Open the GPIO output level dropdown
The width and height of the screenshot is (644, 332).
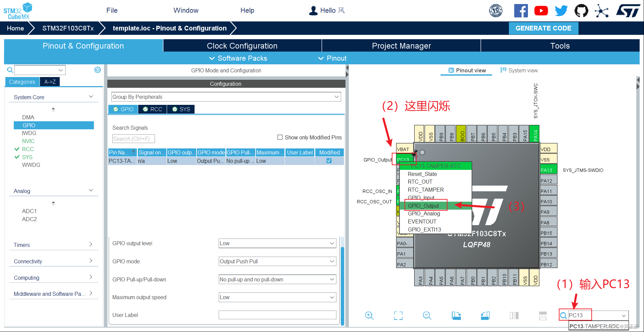pyautogui.click(x=277, y=243)
